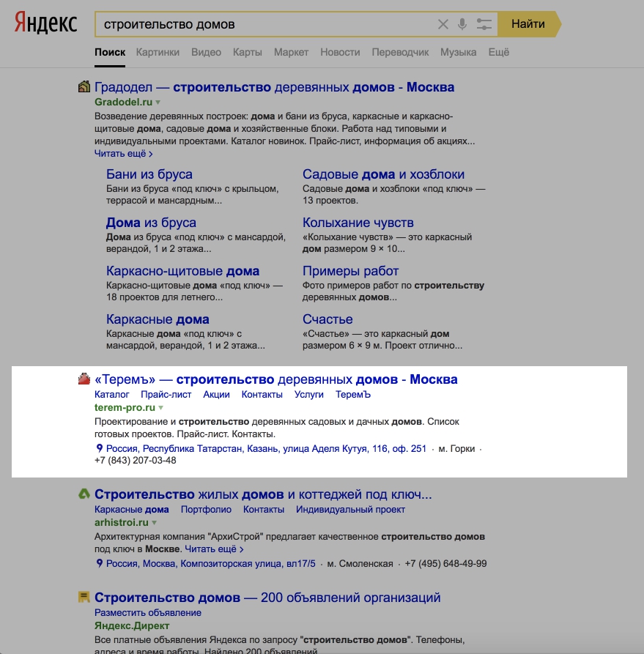Open the Счастье sitelink

327,319
